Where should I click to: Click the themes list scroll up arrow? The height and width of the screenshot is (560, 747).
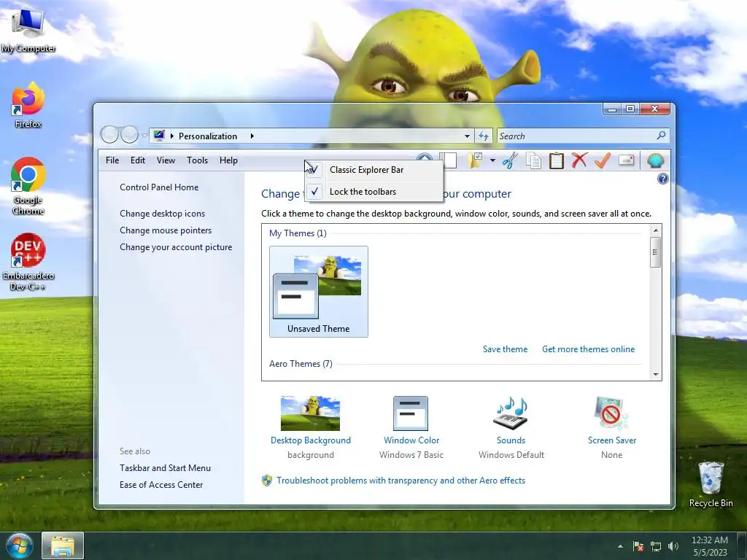(x=656, y=230)
